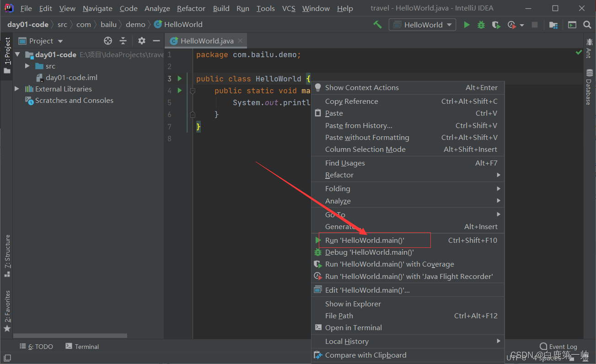This screenshot has height=364, width=596.
Task: Select Scratches and Consoles
Action: point(69,101)
